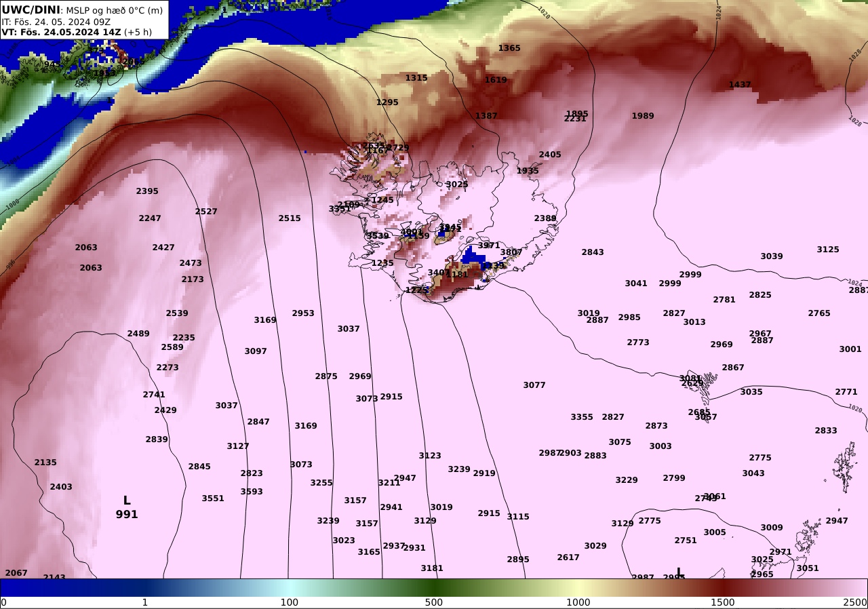Click the height value 2843
Screen dimensions: 868x609
tap(593, 252)
